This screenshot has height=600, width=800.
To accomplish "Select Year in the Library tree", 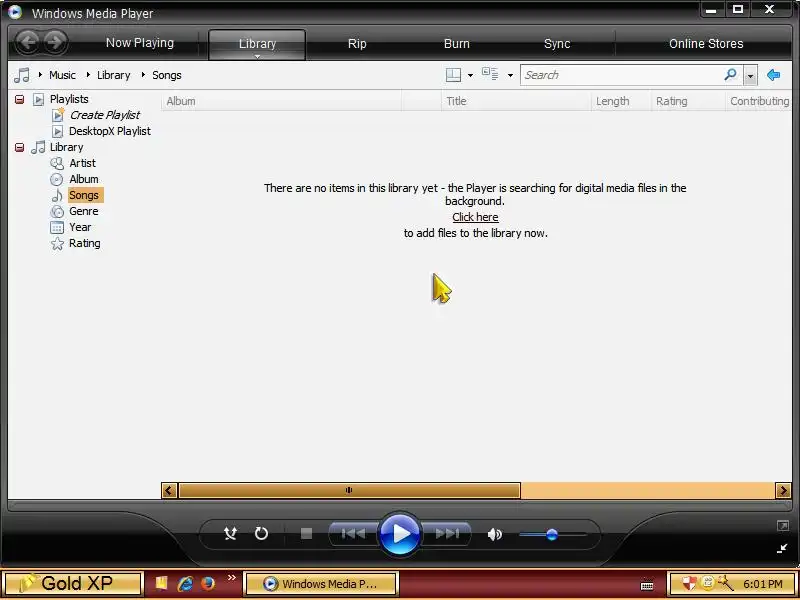I will pos(80,227).
